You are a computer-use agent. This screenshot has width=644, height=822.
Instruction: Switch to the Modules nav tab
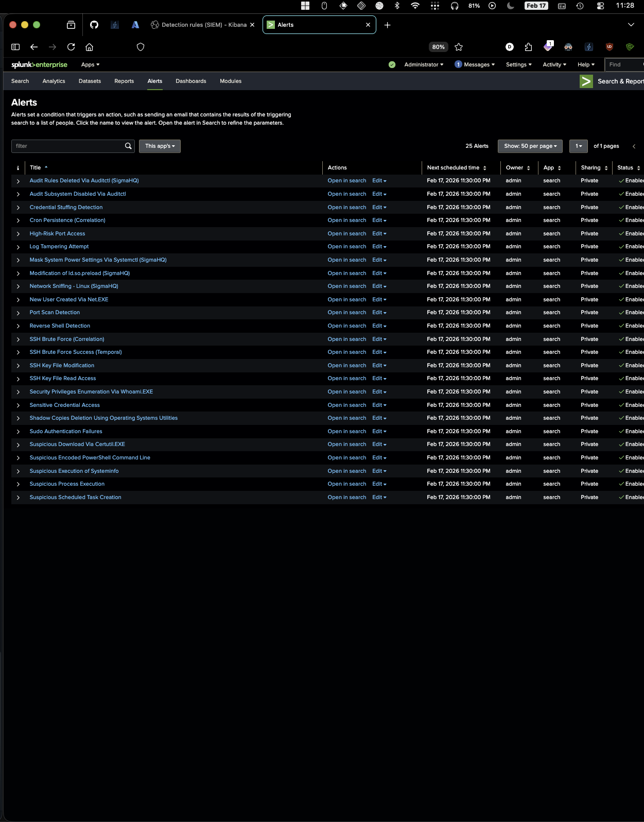click(x=231, y=81)
